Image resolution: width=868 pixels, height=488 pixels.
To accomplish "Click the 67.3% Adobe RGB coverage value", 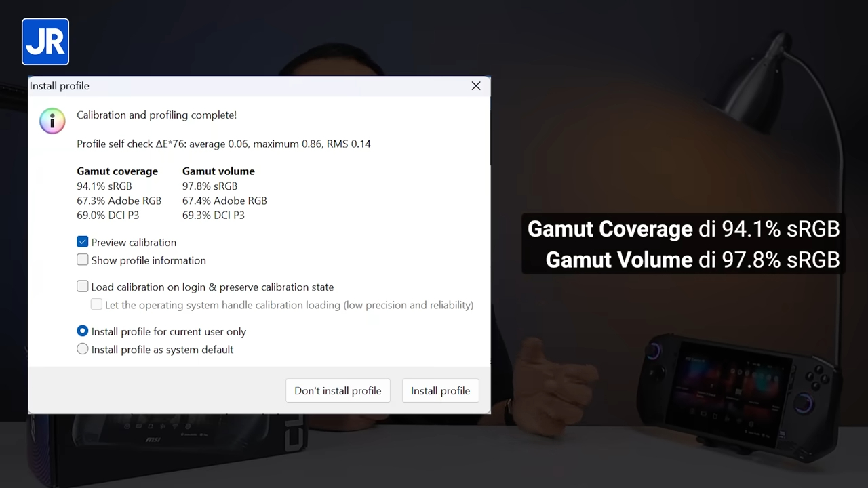I will click(119, 201).
